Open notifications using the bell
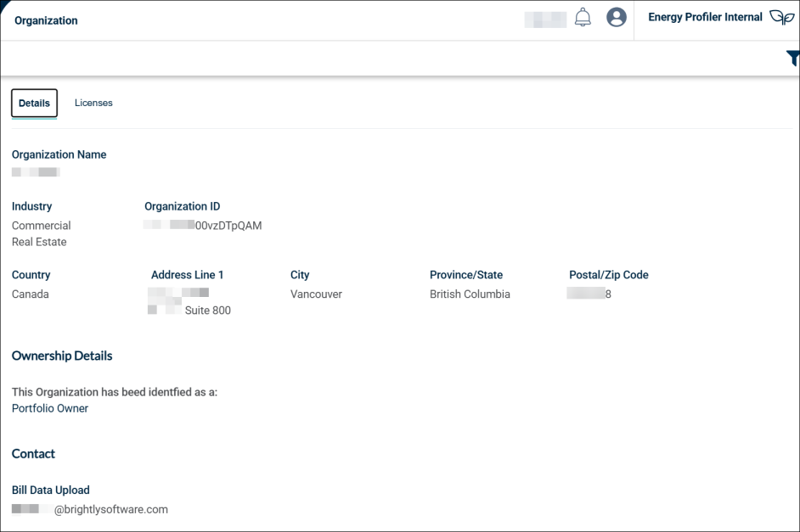The width and height of the screenshot is (800, 532). (x=583, y=16)
